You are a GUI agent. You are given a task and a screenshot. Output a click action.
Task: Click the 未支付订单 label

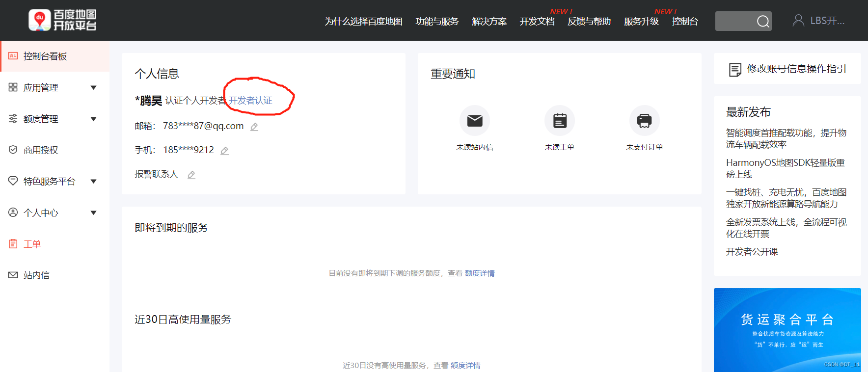coord(645,147)
